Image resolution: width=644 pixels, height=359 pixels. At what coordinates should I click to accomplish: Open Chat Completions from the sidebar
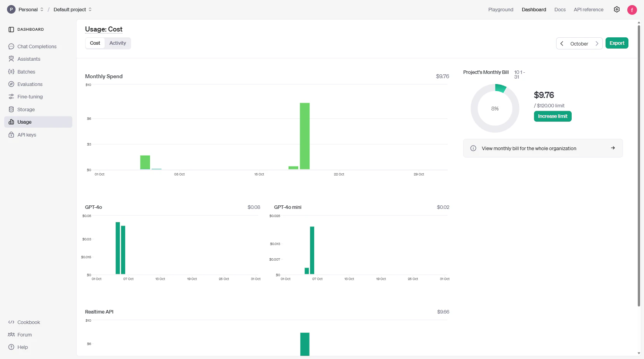(x=38, y=47)
